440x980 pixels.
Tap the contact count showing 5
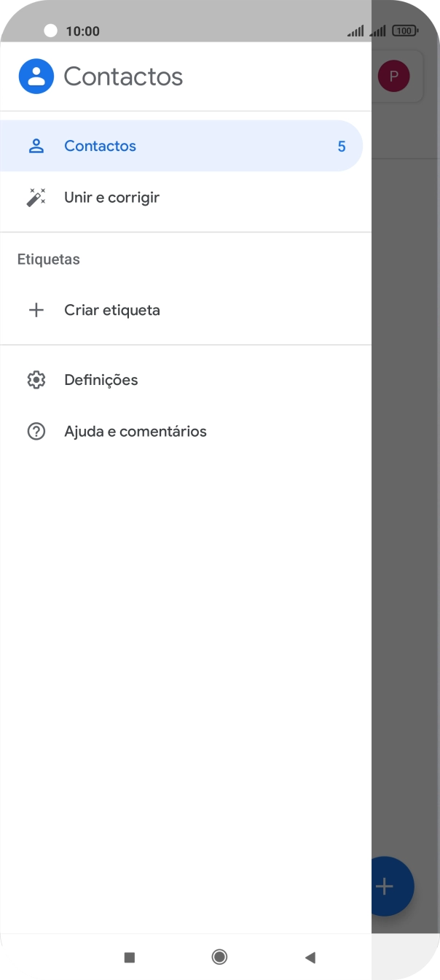tap(341, 145)
